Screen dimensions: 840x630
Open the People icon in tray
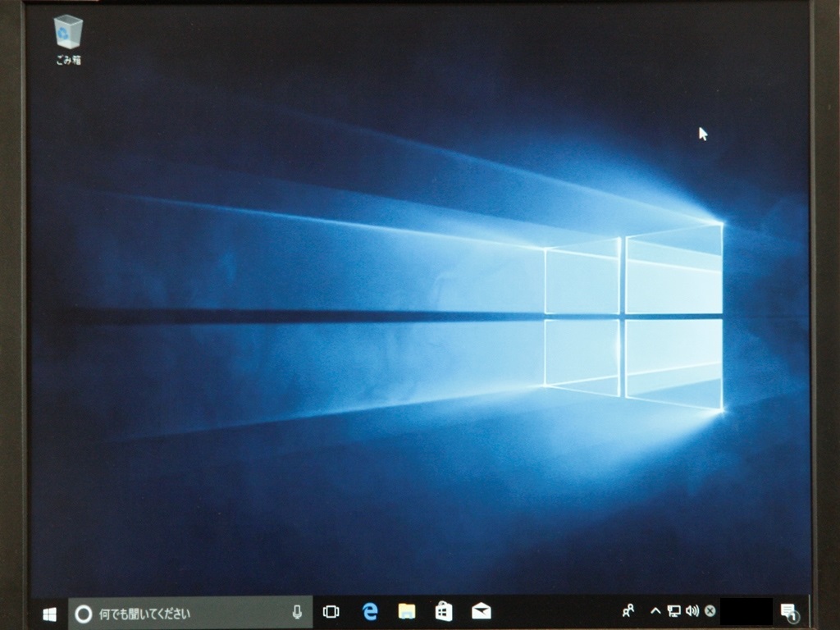tap(628, 610)
